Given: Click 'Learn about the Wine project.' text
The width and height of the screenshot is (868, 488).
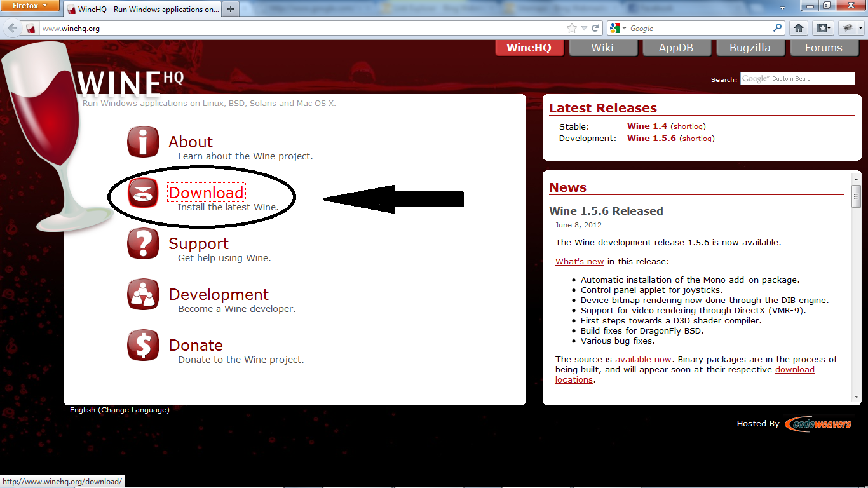Looking at the screenshot, I should [x=245, y=156].
